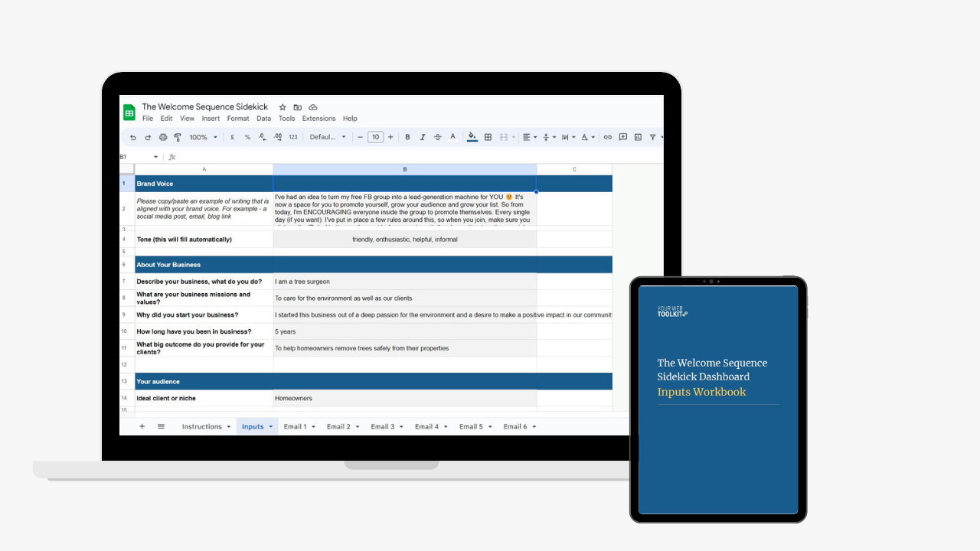
Task: Open the Insert menu
Action: [211, 119]
